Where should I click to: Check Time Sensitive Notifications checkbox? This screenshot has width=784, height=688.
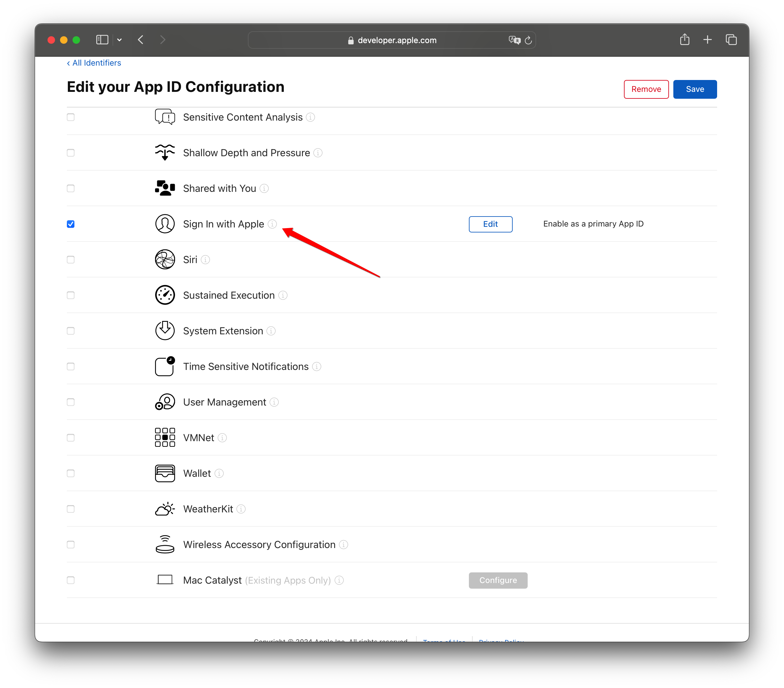tap(71, 367)
